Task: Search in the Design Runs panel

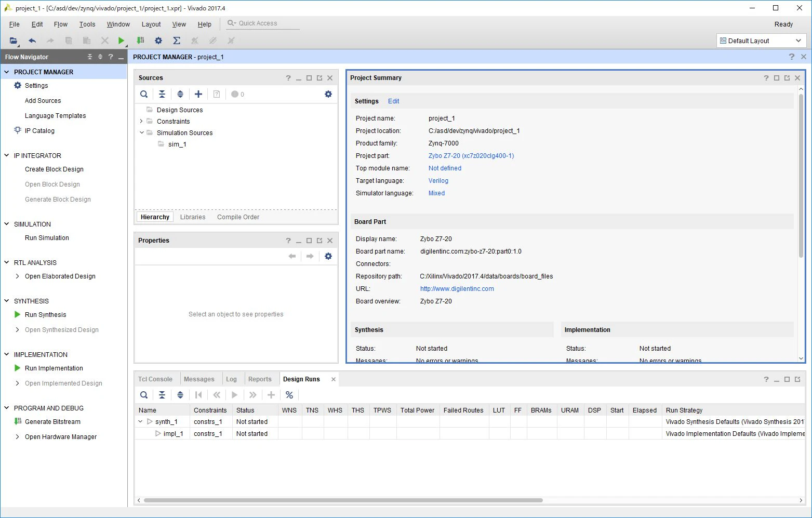Action: 144,395
